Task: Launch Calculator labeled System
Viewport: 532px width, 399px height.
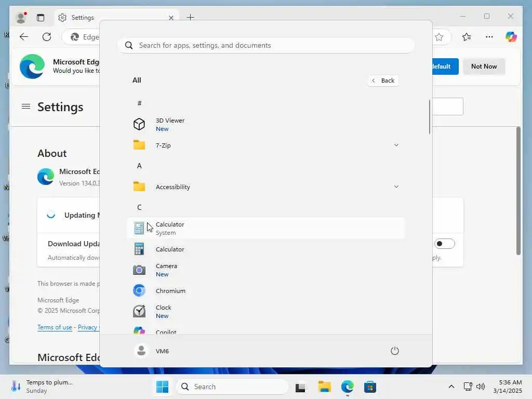Action: tap(266, 229)
